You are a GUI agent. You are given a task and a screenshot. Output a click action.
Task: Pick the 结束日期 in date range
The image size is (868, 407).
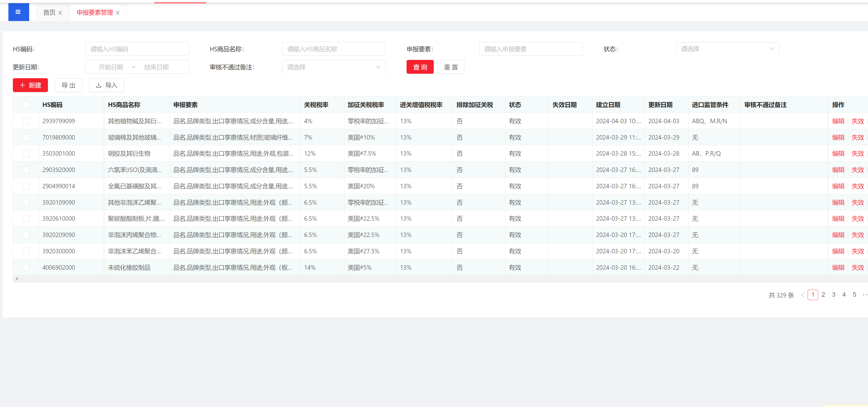pyautogui.click(x=156, y=67)
